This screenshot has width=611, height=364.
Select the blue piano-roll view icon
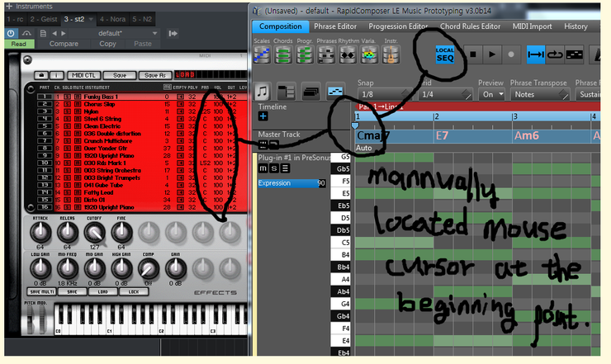[335, 92]
